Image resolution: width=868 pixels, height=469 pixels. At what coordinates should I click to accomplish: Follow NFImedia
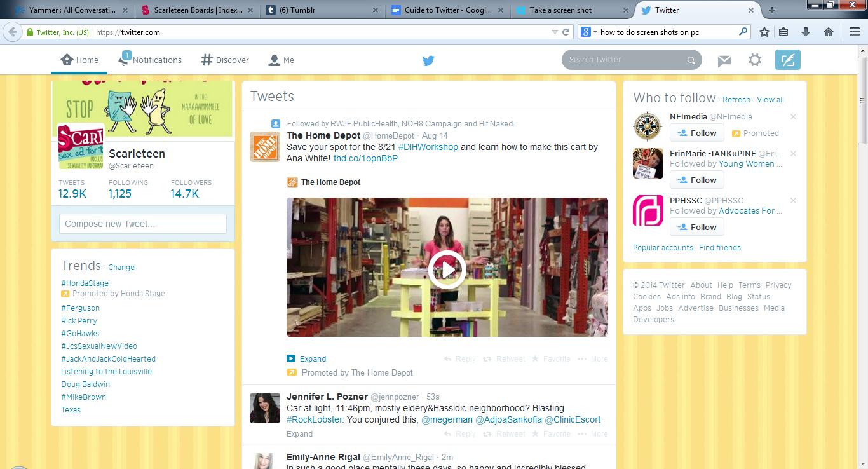click(x=696, y=133)
